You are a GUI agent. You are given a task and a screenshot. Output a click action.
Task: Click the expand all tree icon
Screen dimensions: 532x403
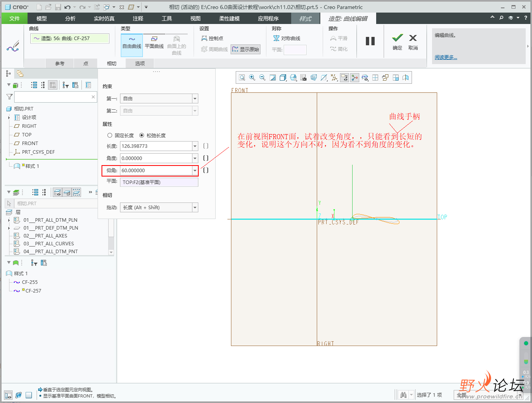(x=34, y=85)
